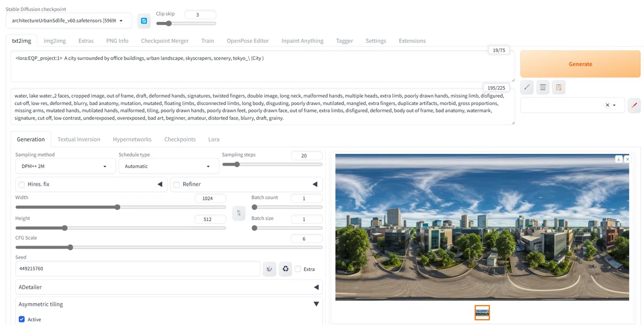The image size is (644, 325).
Task: Download the generated image preview
Action: pos(619,159)
